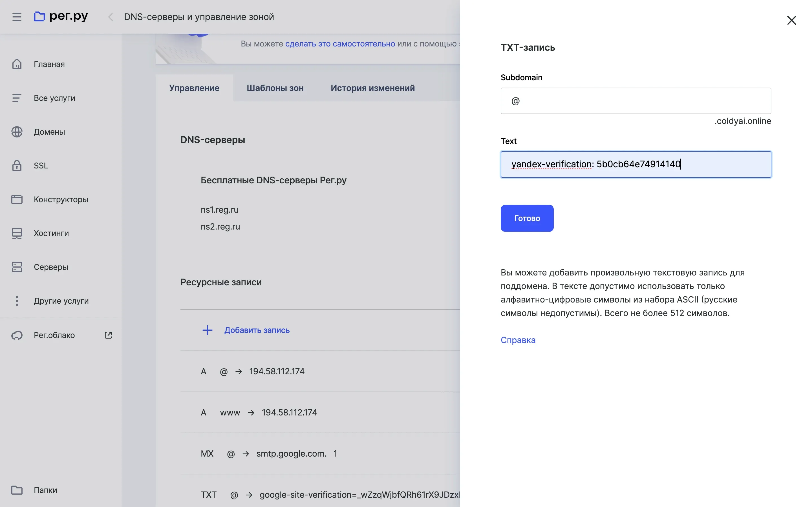
Task: Open Конструкторы in the sidebar
Action: click(61, 199)
